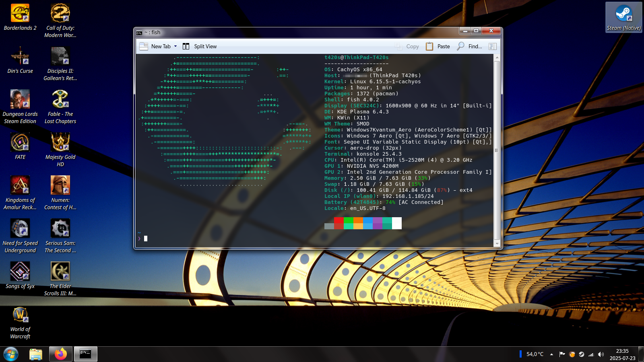
Task: Select Majesty Gold HD desktop icon
Action: [x=60, y=150]
